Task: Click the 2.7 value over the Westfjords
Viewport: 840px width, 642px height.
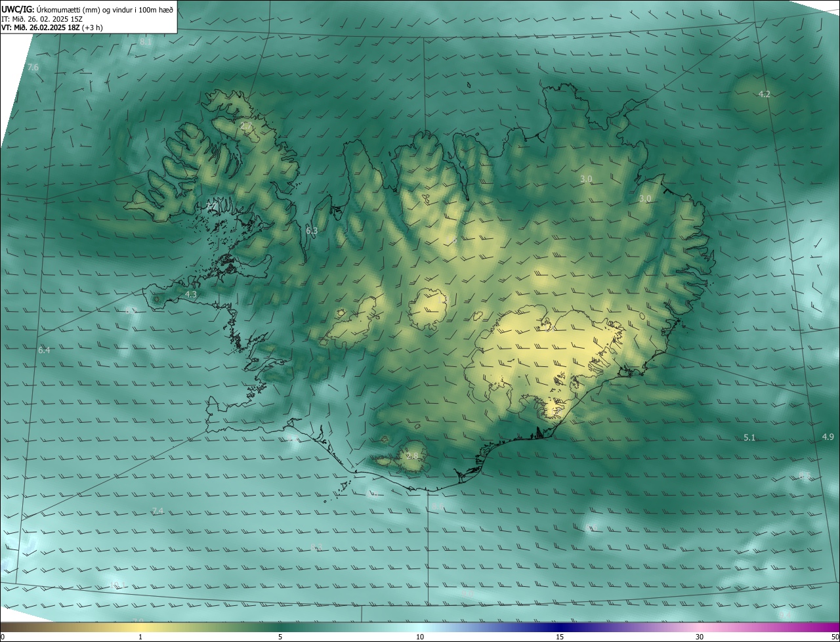Action: [x=245, y=125]
